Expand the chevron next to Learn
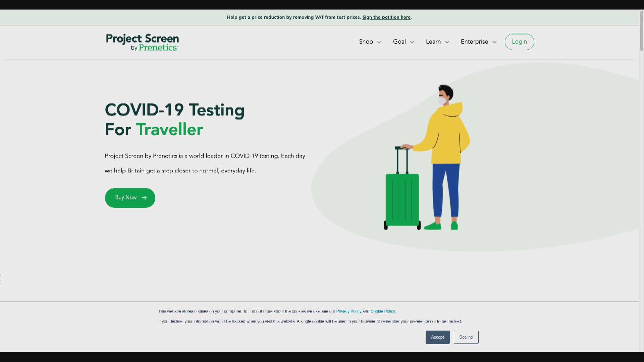This screenshot has width=644, height=362. coord(447,42)
